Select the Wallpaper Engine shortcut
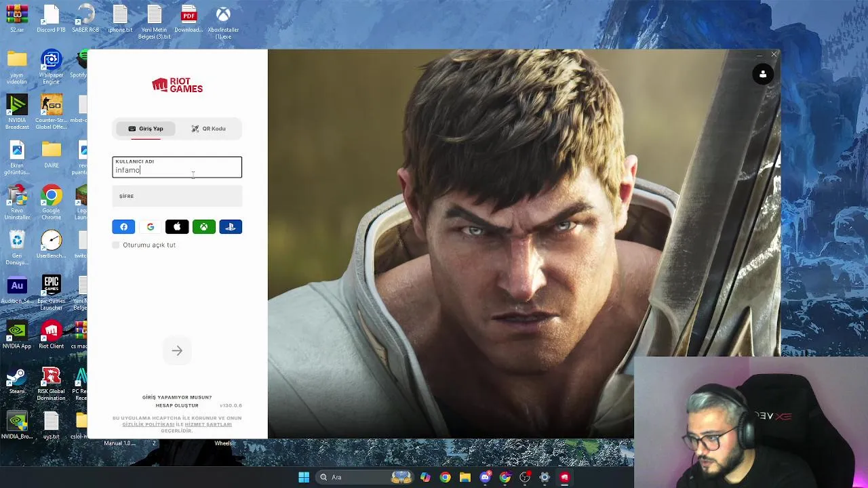Screen dimensions: 868x488 [x=52, y=68]
